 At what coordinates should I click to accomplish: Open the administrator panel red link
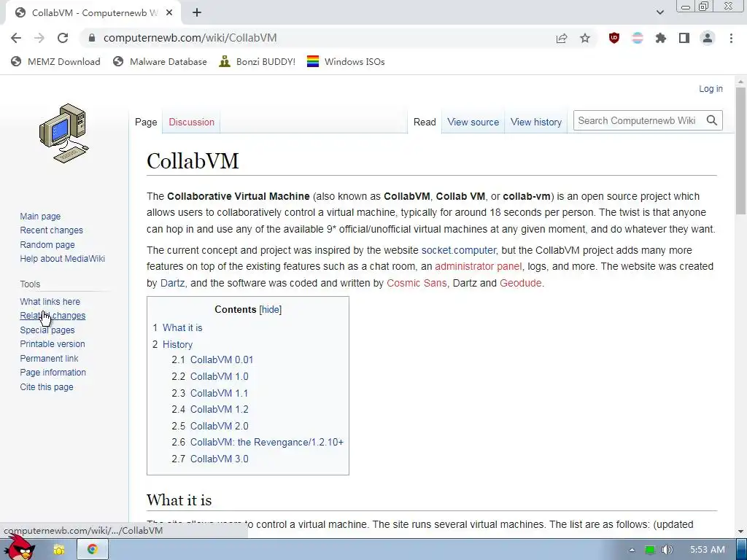478,266
